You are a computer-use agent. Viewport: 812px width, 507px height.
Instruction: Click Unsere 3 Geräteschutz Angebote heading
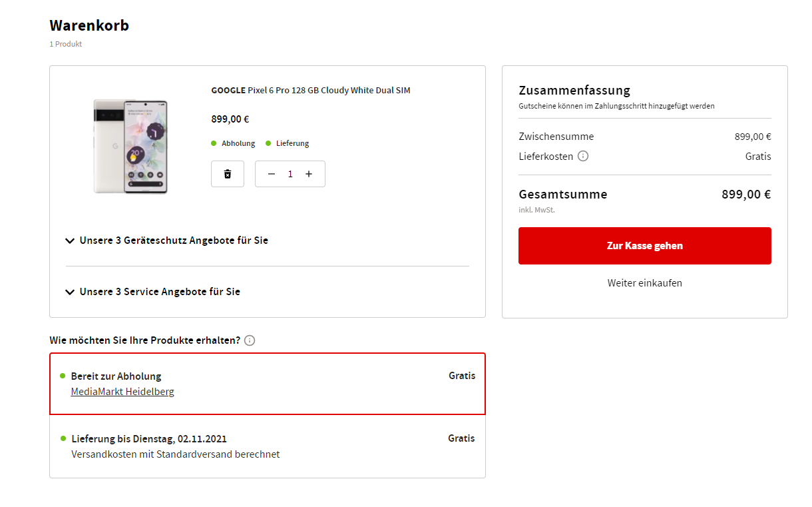tap(174, 240)
